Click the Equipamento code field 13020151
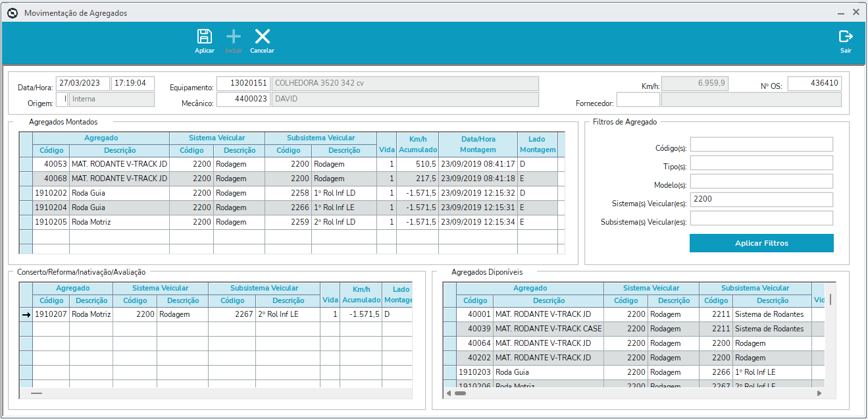This screenshot has width=868, height=419. (243, 84)
